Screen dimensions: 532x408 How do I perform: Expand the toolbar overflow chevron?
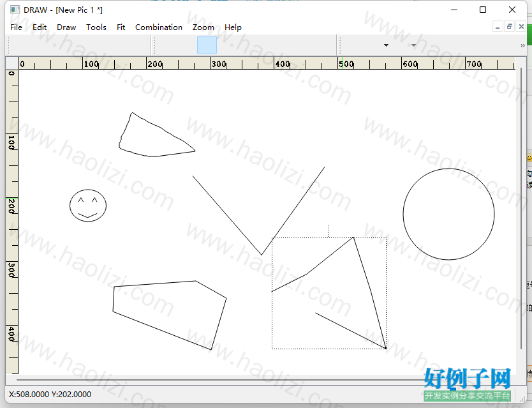point(522,45)
